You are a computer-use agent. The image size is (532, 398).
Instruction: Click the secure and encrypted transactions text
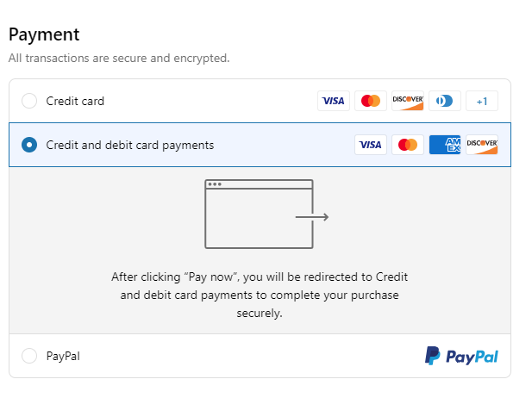pyautogui.click(x=119, y=59)
